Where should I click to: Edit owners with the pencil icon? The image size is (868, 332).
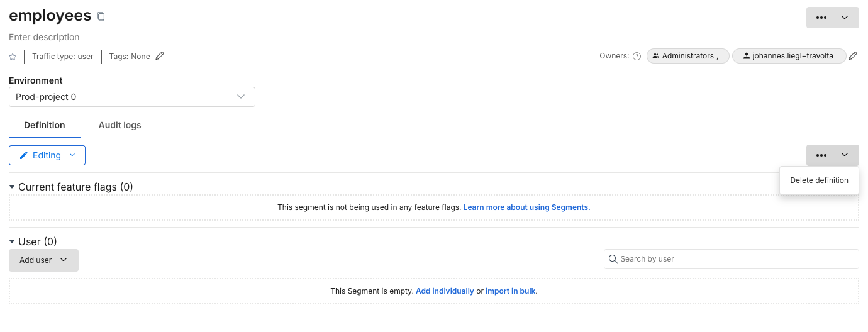pyautogui.click(x=853, y=56)
